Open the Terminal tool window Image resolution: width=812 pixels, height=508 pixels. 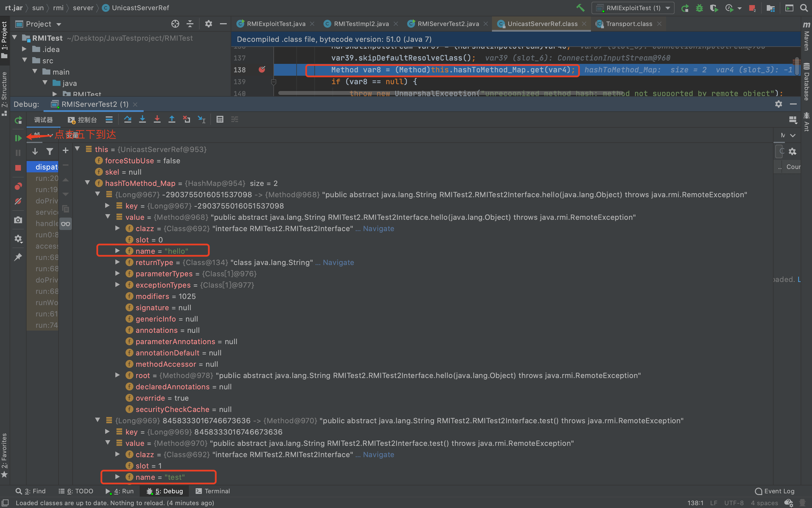[213, 491]
